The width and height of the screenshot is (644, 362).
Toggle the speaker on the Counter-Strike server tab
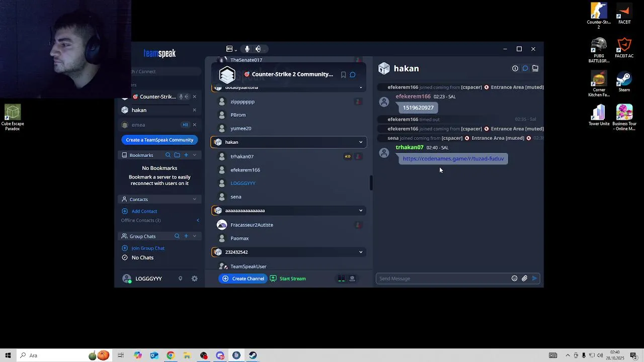[x=187, y=97]
